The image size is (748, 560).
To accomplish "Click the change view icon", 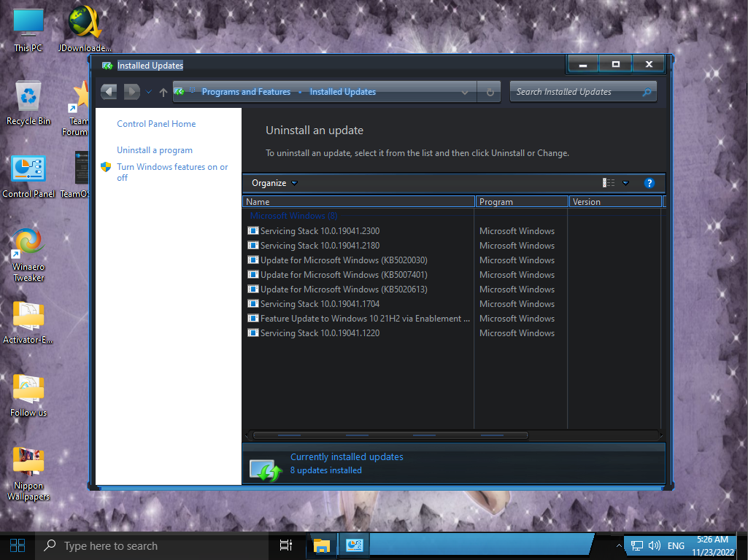I will (608, 183).
